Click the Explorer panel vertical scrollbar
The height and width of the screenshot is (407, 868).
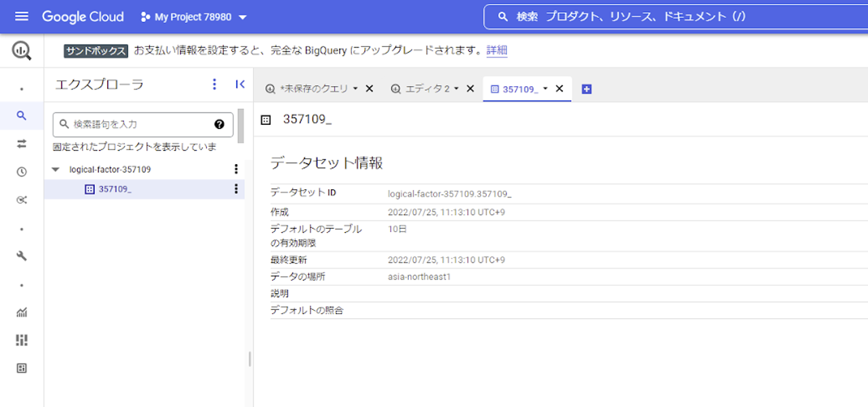[240, 125]
